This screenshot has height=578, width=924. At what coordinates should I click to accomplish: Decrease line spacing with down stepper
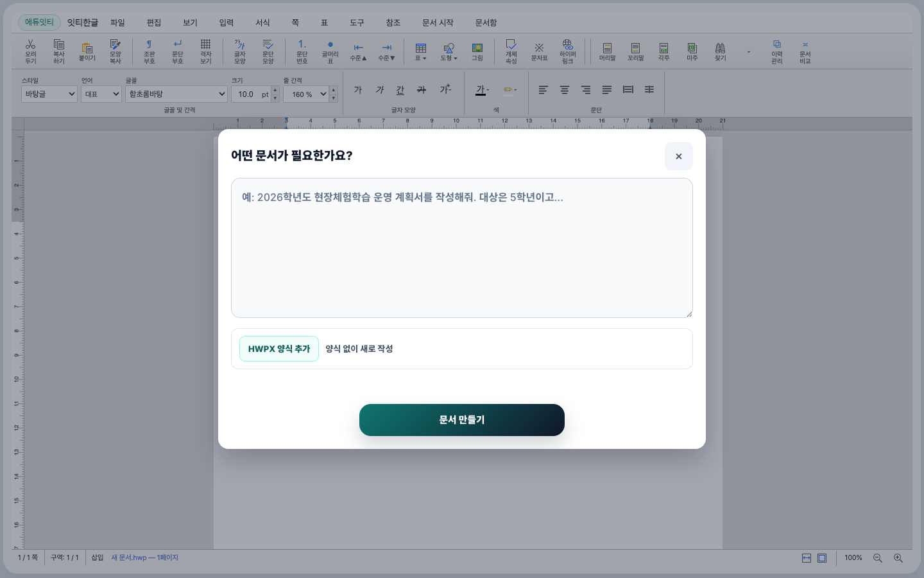pyautogui.click(x=334, y=98)
